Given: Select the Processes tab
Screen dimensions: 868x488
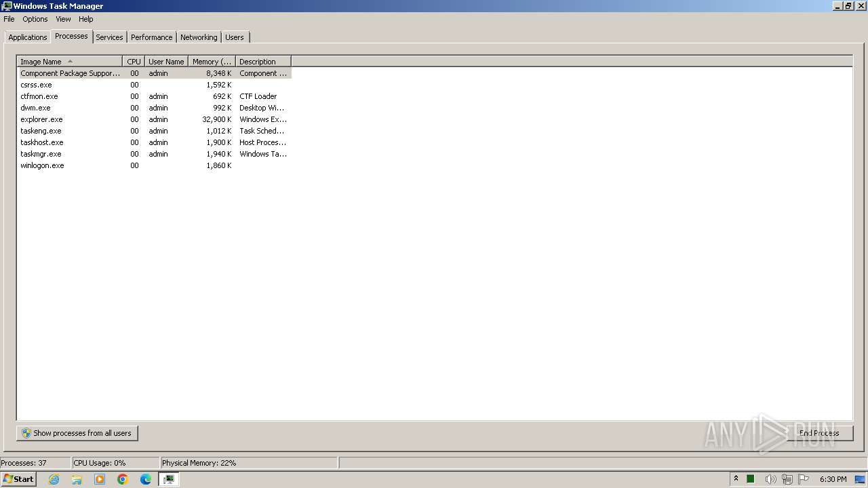Looking at the screenshot, I should (x=71, y=36).
